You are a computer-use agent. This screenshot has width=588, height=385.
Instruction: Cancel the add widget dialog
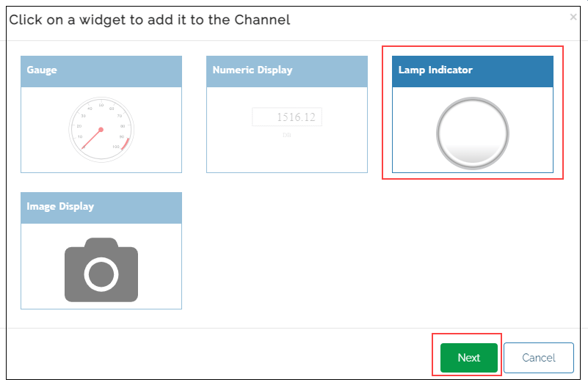[538, 358]
